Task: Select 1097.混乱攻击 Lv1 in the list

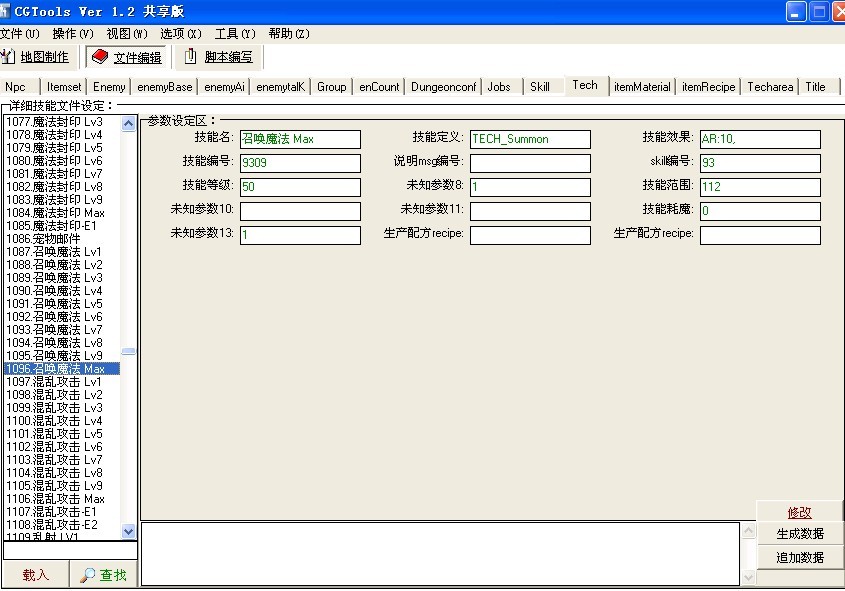Action: coord(54,382)
